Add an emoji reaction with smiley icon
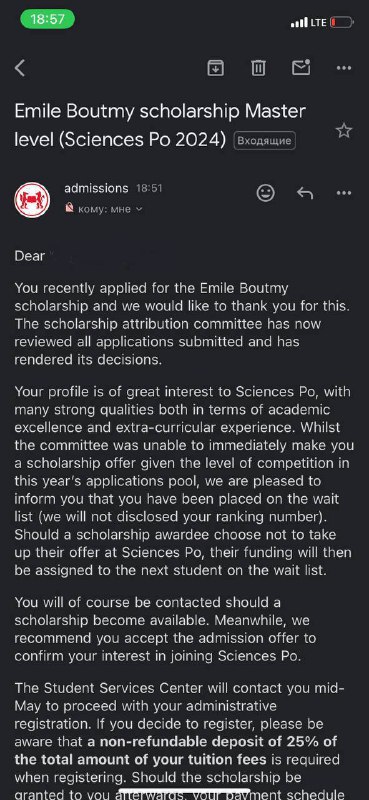Image resolution: width=369 pixels, height=800 pixels. click(x=265, y=193)
